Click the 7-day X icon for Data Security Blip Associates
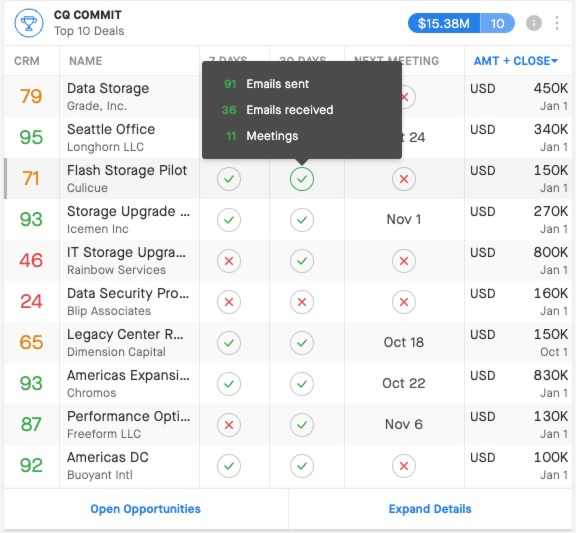This screenshot has height=533, width=576. tap(229, 302)
